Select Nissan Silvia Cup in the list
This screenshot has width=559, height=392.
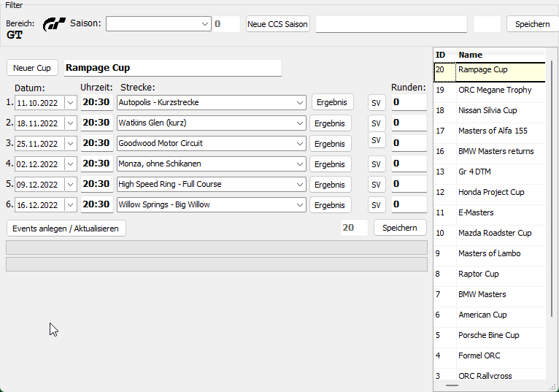[x=487, y=111]
